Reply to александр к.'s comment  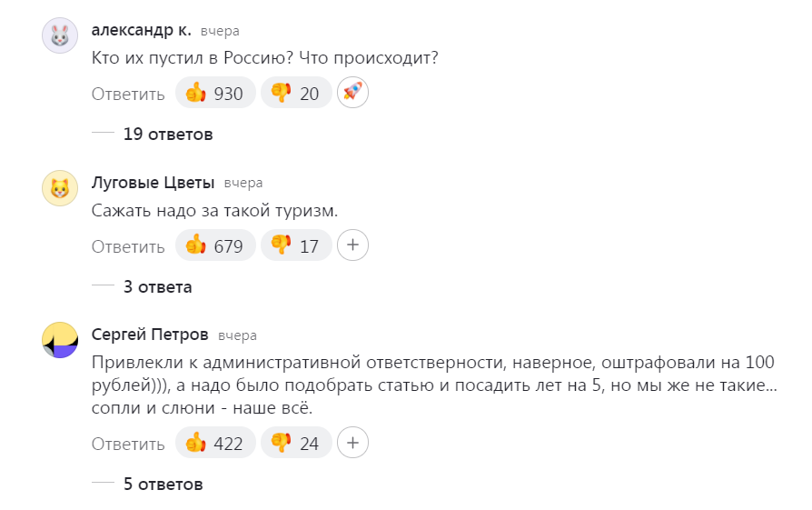(x=128, y=94)
